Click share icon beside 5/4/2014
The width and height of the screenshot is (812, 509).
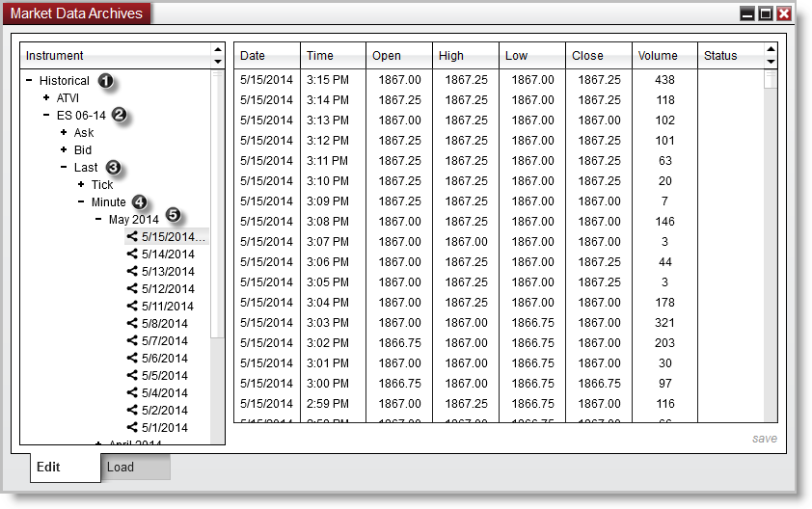(132, 392)
